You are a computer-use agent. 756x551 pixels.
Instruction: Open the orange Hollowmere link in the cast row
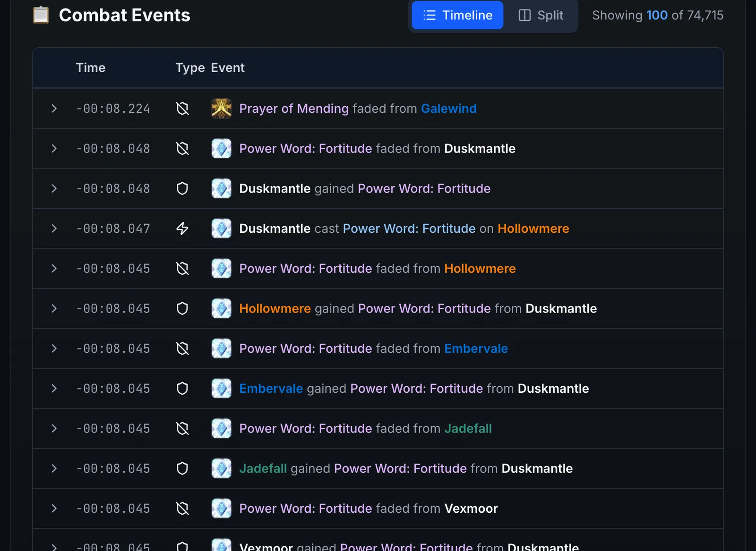coord(533,229)
